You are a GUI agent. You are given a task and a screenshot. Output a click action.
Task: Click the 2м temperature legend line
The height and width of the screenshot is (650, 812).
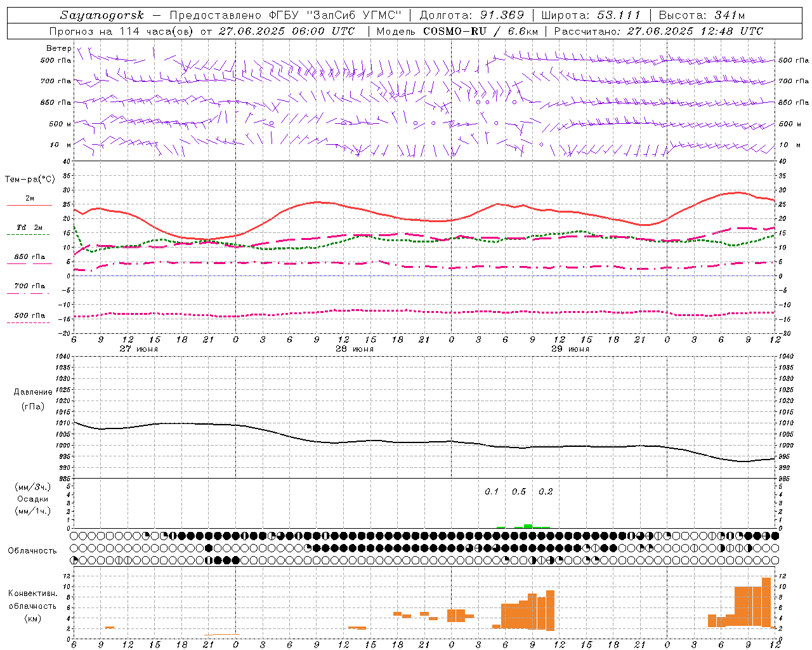(29, 205)
